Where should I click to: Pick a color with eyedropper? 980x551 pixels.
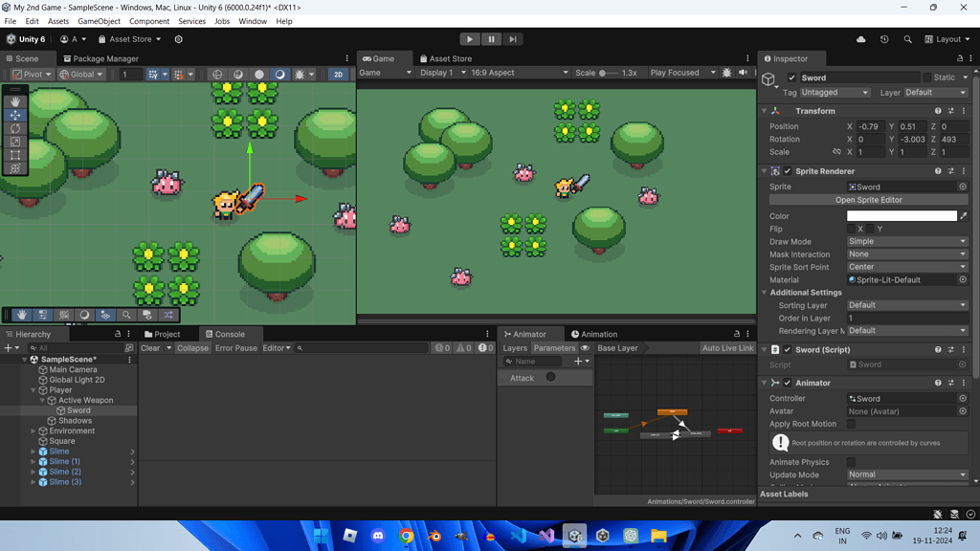(x=964, y=215)
